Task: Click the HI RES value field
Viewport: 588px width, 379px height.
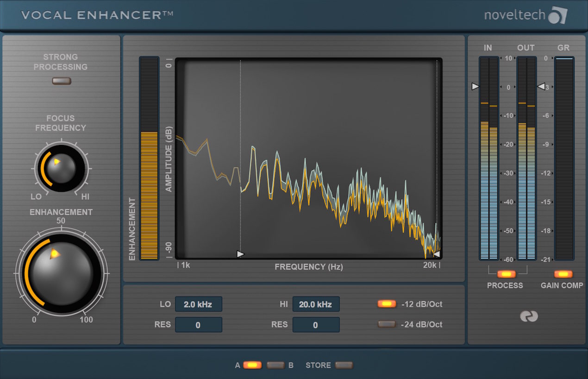Action: coord(316,325)
